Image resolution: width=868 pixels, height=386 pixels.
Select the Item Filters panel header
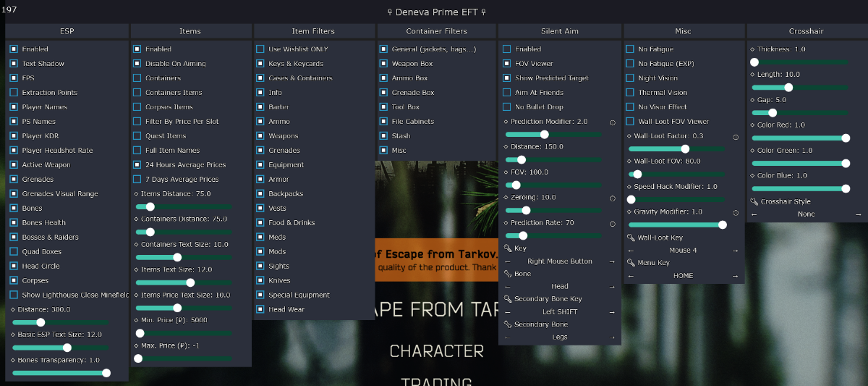coord(313,31)
